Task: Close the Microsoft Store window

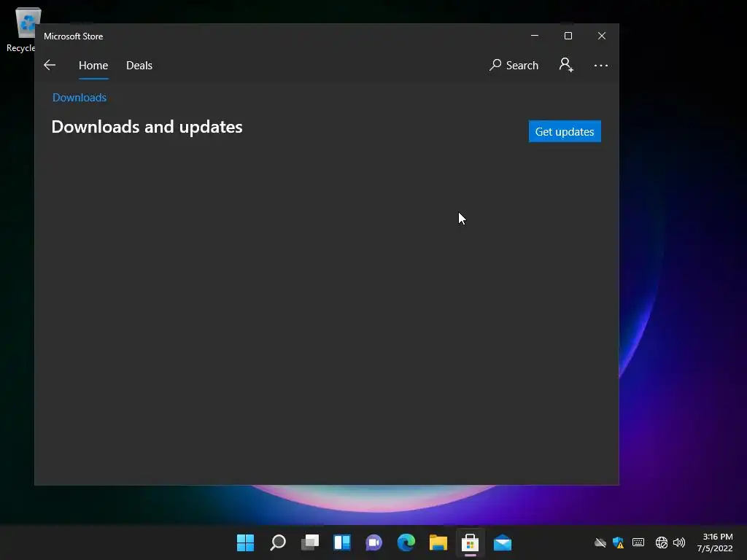Action: coord(602,36)
